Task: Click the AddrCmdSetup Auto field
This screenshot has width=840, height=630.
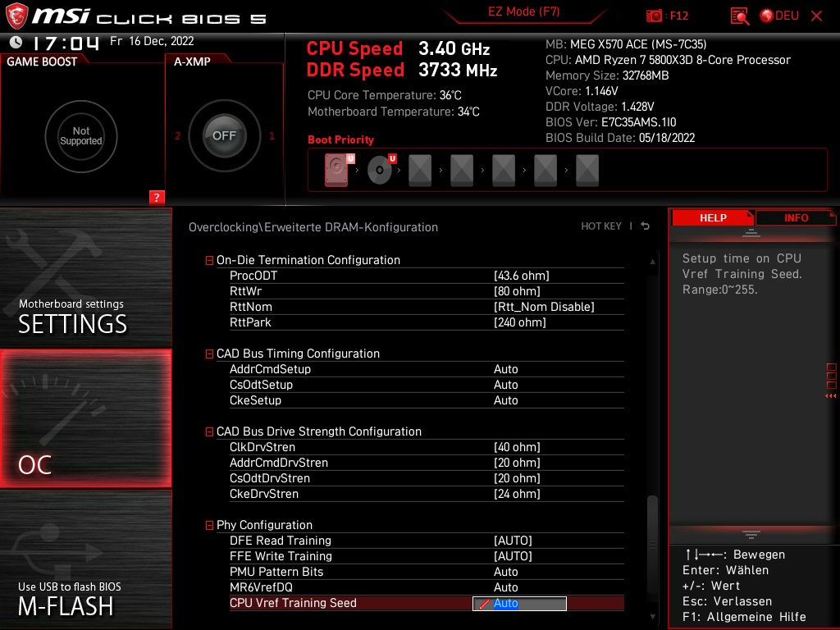Action: pos(505,369)
